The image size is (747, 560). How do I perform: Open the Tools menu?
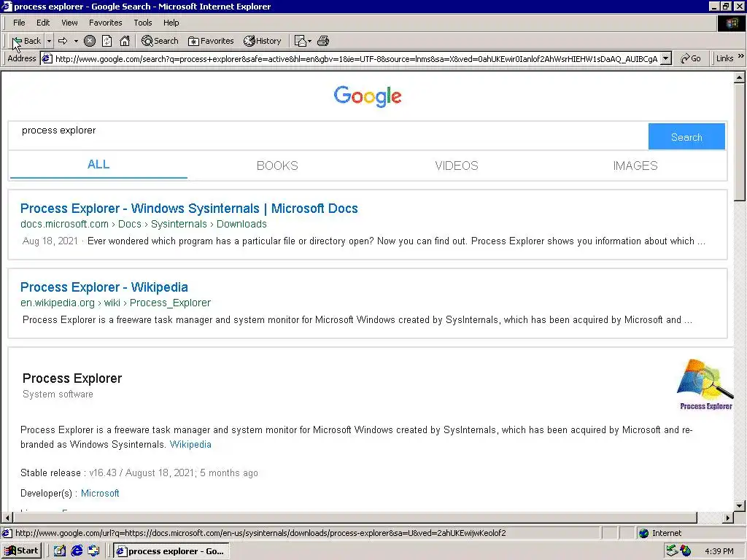click(142, 23)
